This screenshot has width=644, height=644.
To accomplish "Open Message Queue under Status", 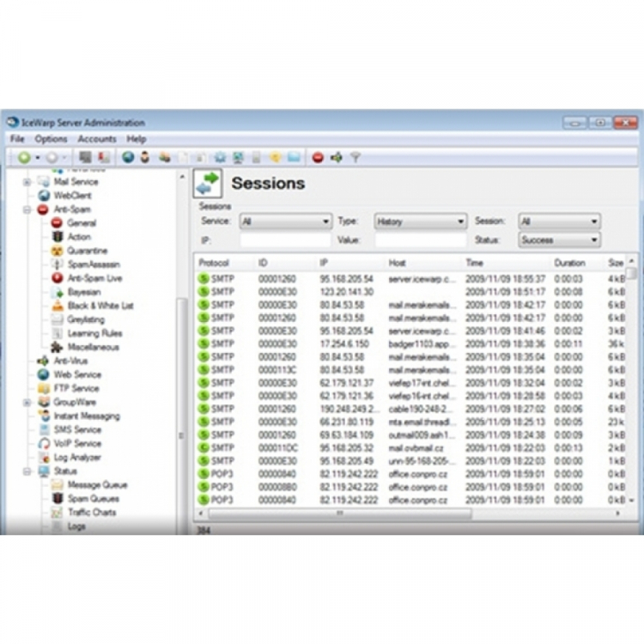I will pyautogui.click(x=97, y=485).
